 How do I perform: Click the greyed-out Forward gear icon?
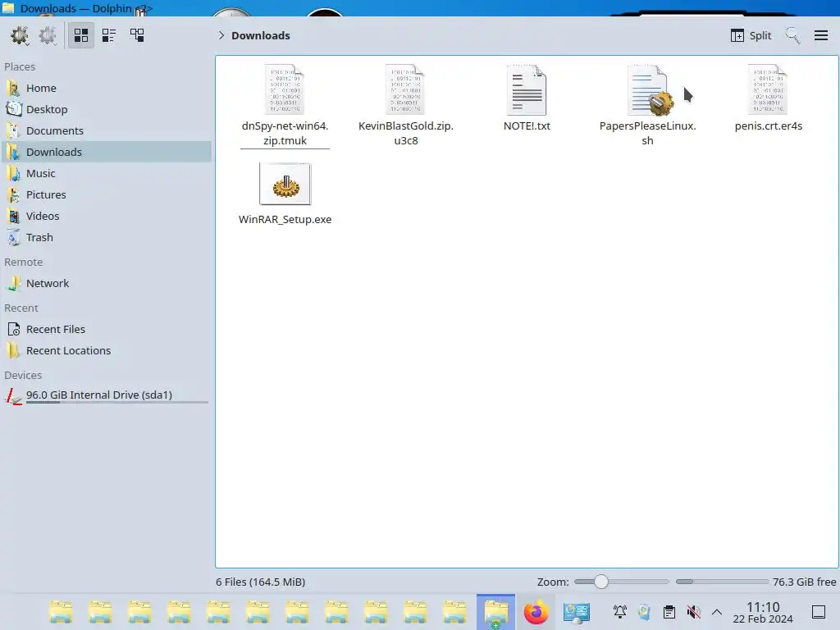point(48,35)
